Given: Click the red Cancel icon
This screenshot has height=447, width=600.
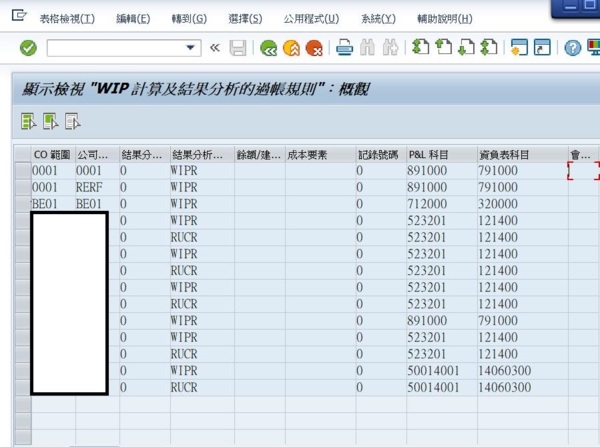Looking at the screenshot, I should [x=314, y=48].
